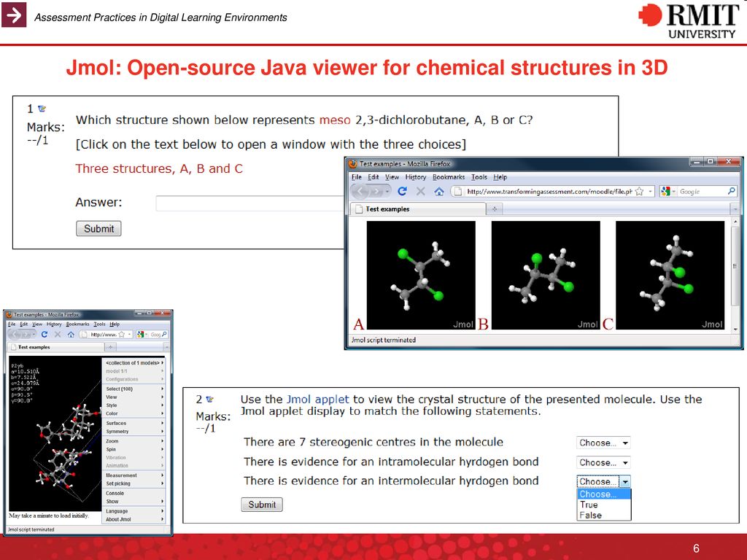
Task: Click home icon in the small Firefox window
Action: click(71, 334)
